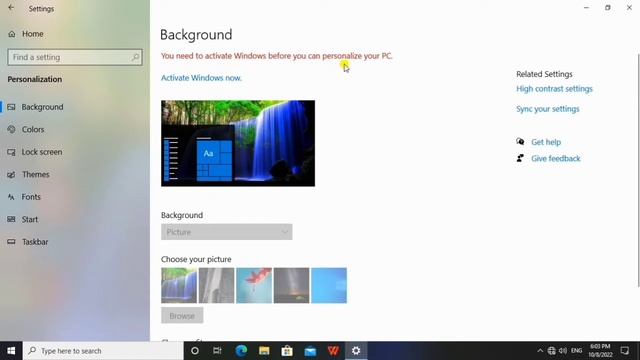Click the Find a setting search box
This screenshot has height=360, width=640.
[75, 57]
